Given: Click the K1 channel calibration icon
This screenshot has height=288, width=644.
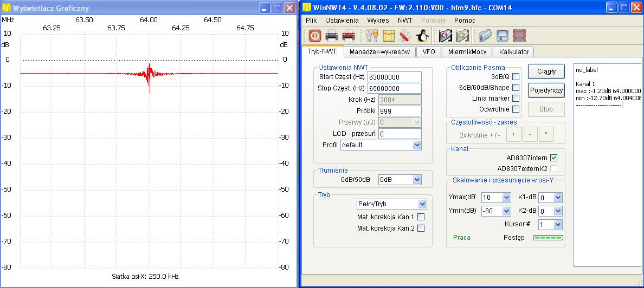Looking at the screenshot, I should 446,36.
